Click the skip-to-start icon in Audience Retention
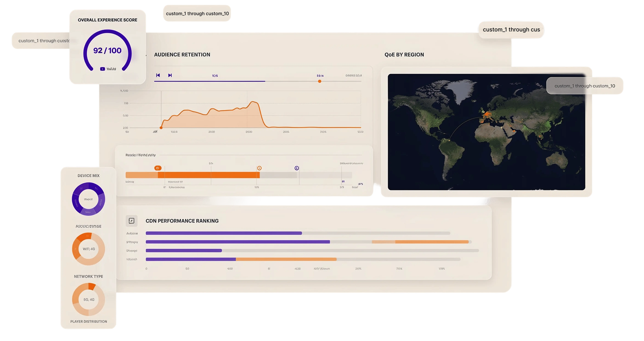Image resolution: width=644 pixels, height=341 pixels. tap(158, 75)
